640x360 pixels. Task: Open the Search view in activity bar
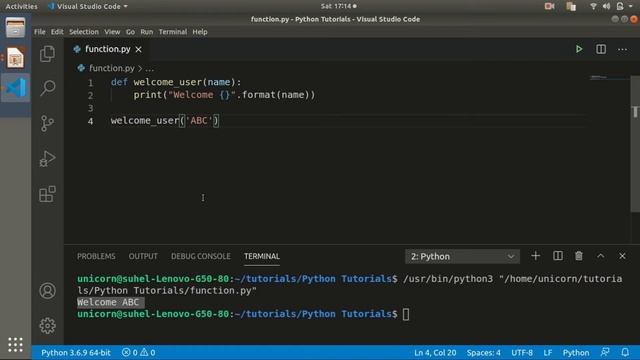[47, 88]
